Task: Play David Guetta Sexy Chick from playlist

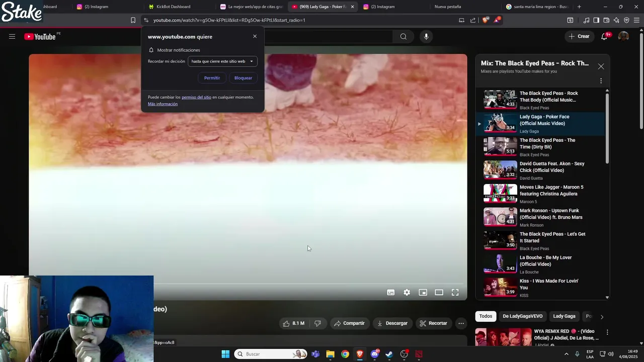Action: tap(540, 170)
